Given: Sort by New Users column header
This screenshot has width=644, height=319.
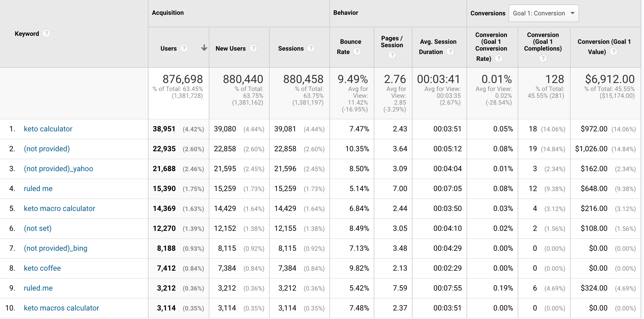Looking at the screenshot, I should tap(230, 48).
